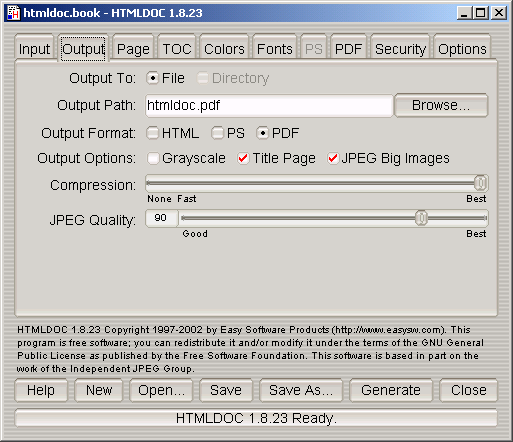Go to the TOC tab
513x442 pixels.
point(177,49)
